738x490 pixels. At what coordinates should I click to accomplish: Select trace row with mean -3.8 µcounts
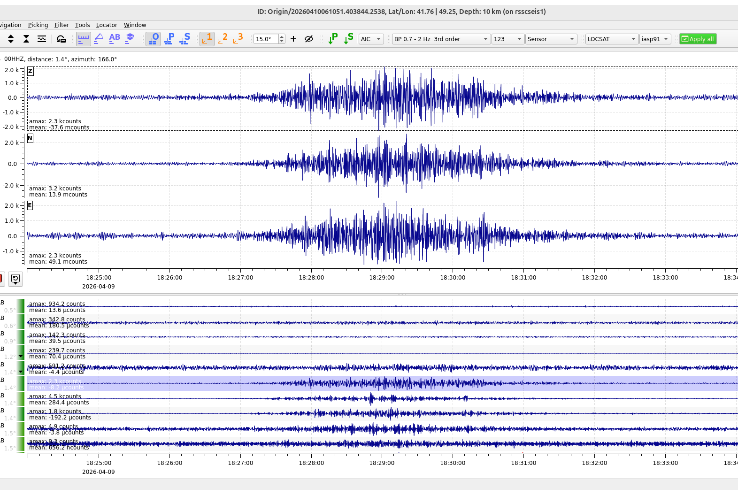[382, 429]
